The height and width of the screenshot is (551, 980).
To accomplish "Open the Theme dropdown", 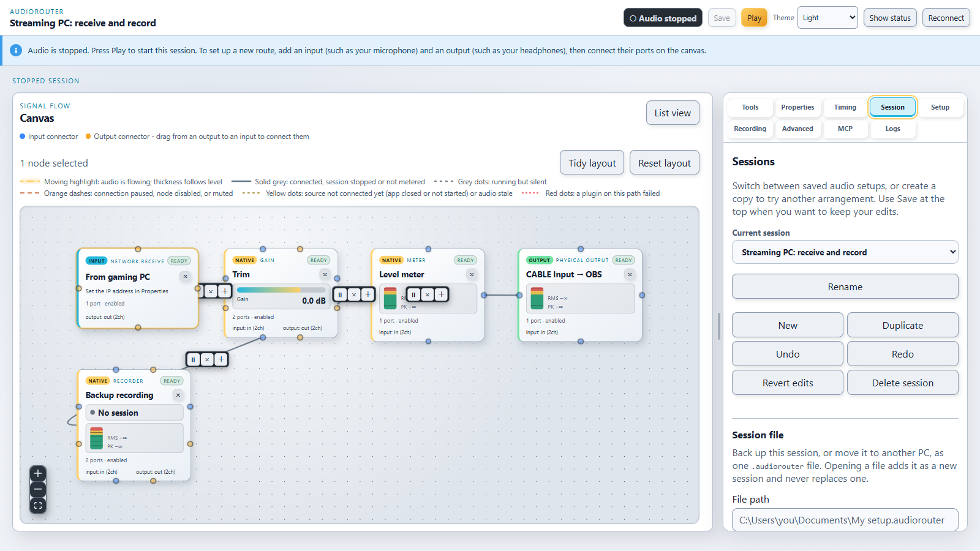I will pos(827,18).
